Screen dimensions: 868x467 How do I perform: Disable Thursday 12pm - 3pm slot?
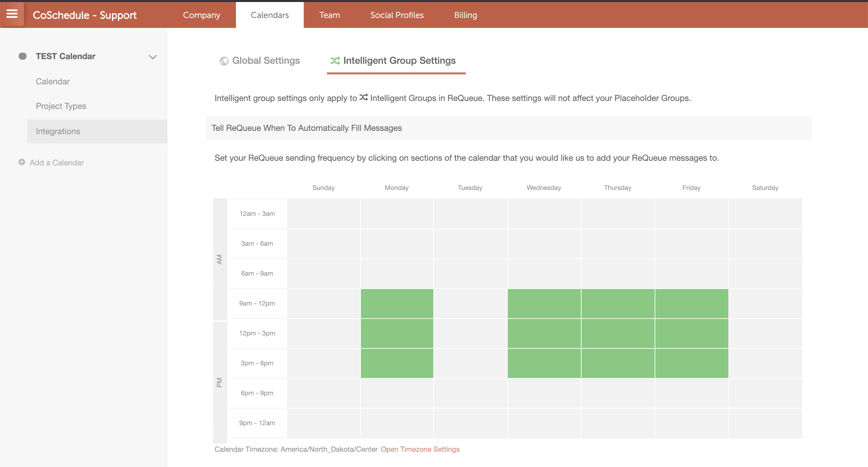618,333
